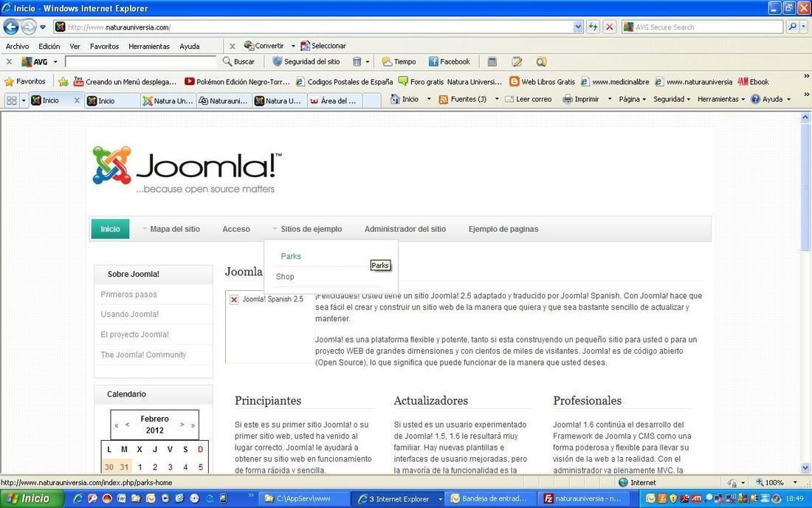Click the Stop loading X icon
Screen dimensions: 812x508
click(x=610, y=27)
